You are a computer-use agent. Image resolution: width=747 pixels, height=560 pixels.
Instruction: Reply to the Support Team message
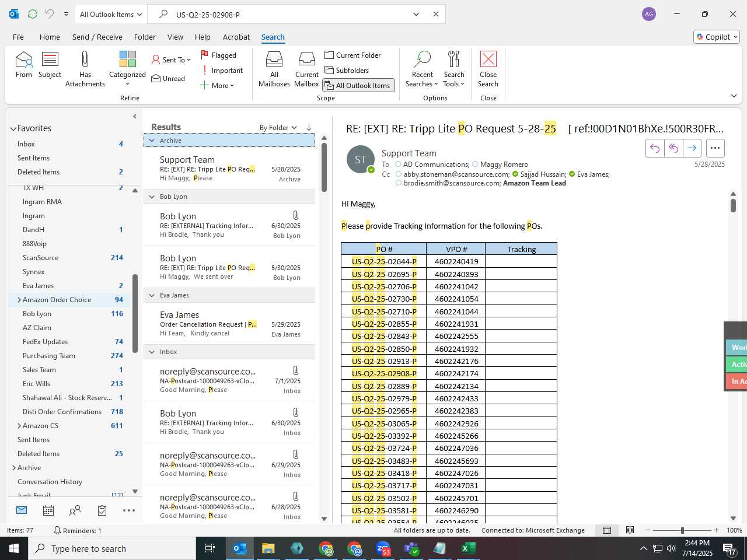pyautogui.click(x=655, y=148)
